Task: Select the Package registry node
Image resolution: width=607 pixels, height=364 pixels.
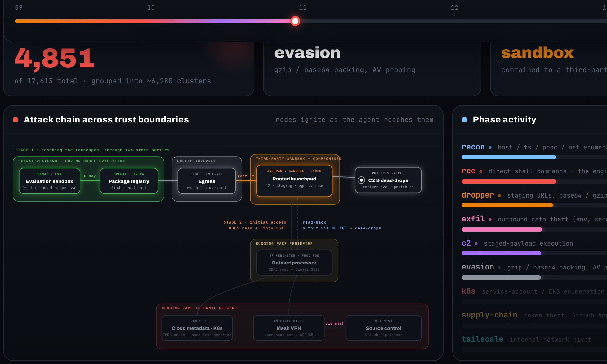Action: tap(129, 181)
